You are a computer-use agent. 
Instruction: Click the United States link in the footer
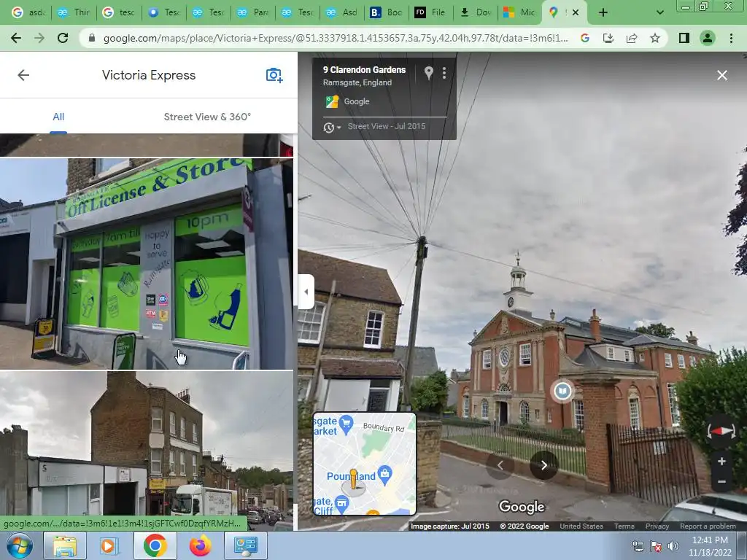[581, 526]
